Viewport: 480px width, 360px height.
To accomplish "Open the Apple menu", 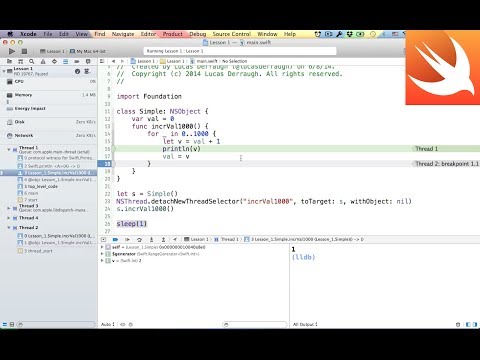I will tap(10, 34).
